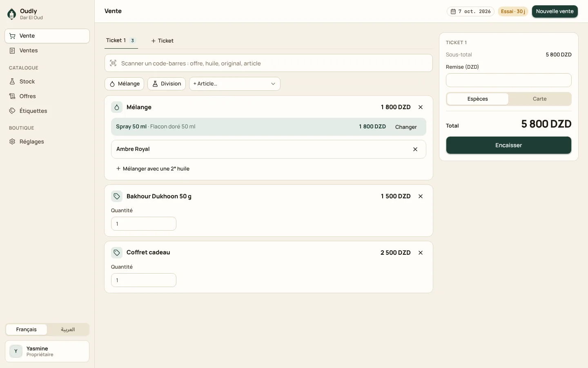Open Stock in the sidebar
Screen dimensions: 588x368
click(x=47, y=82)
